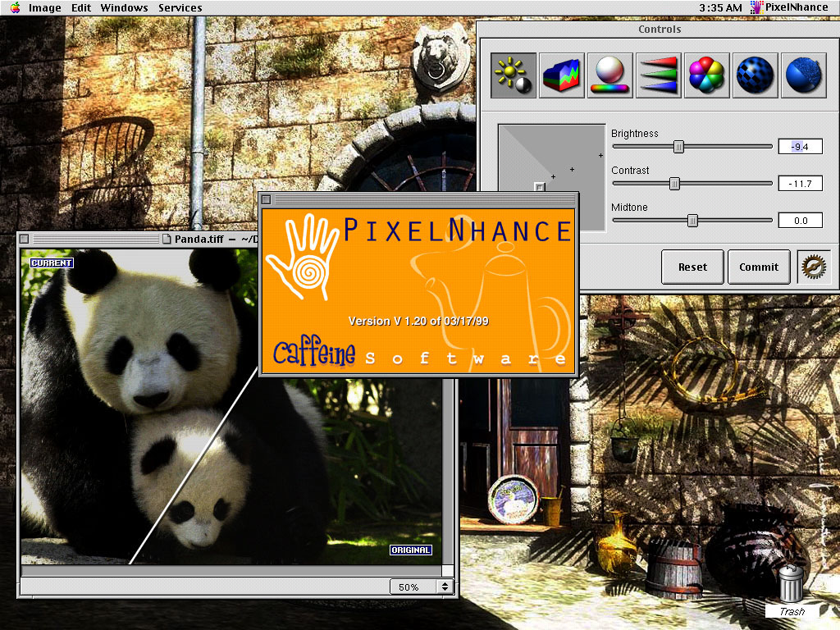Select the brightness/contrast sun icon tool

(514, 75)
